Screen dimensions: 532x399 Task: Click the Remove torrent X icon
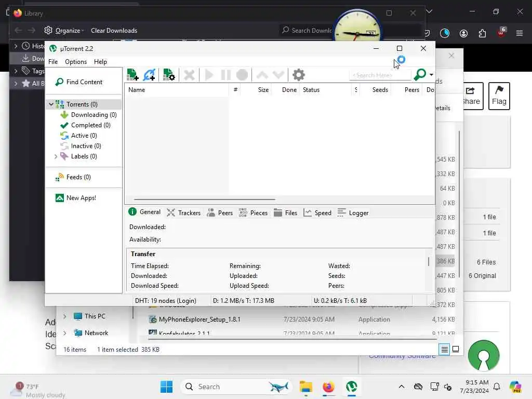(189, 75)
